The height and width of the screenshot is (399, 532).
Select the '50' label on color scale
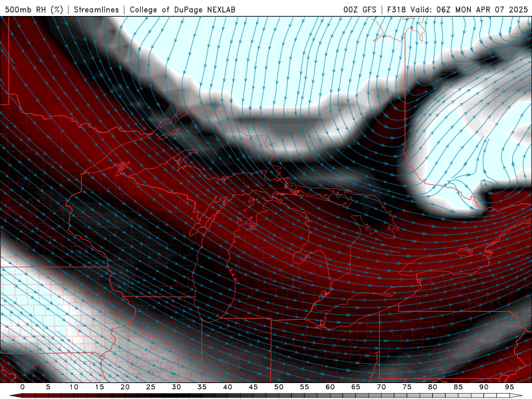click(279, 387)
